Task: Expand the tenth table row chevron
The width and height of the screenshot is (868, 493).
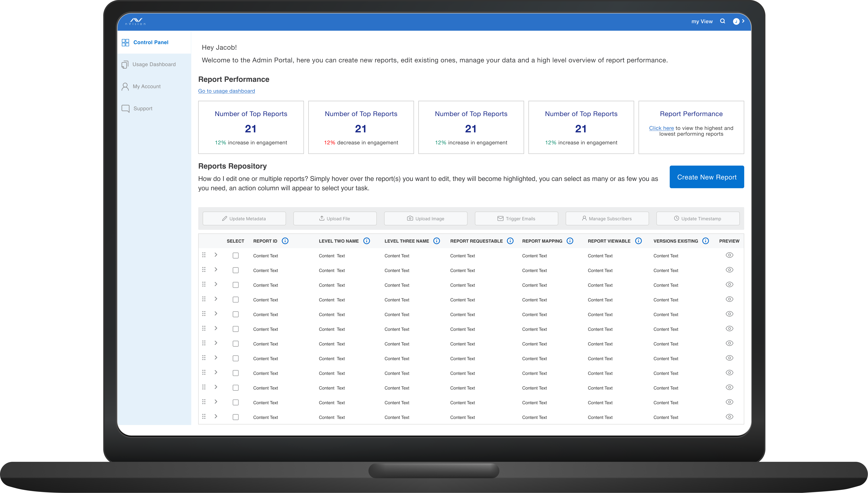Action: (216, 387)
